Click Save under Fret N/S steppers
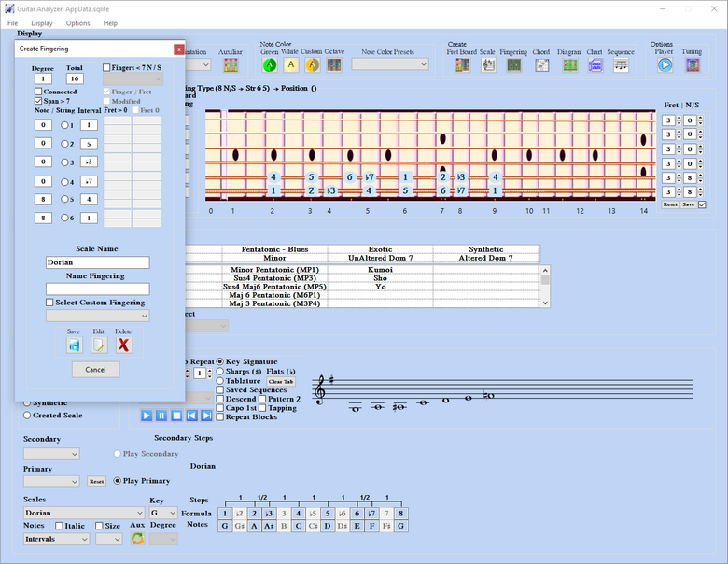This screenshot has width=728, height=564. click(688, 204)
